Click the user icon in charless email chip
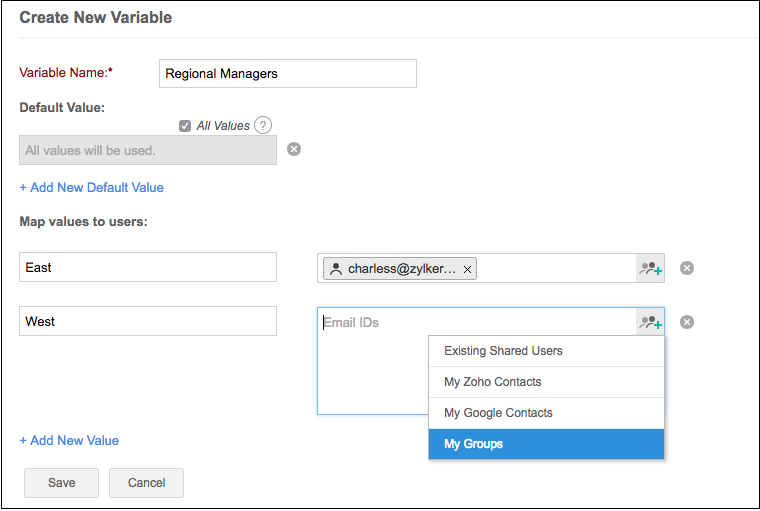The image size is (760, 511). click(x=336, y=269)
